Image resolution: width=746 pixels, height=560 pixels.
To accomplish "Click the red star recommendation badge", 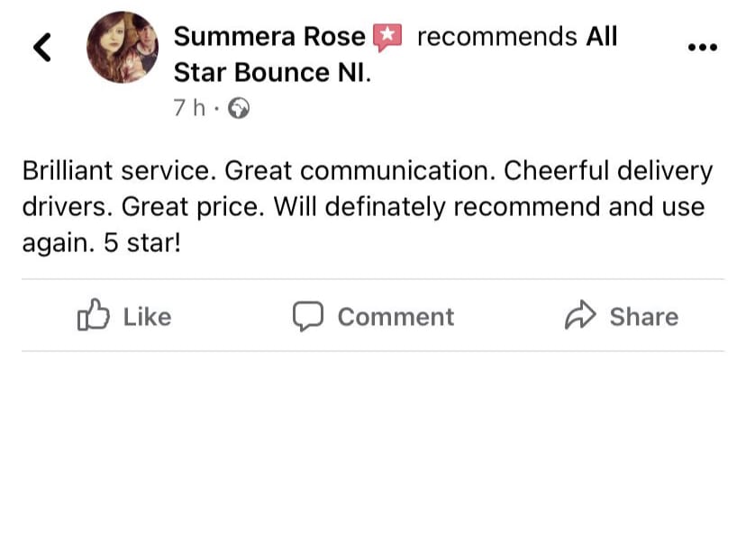I will (387, 37).
